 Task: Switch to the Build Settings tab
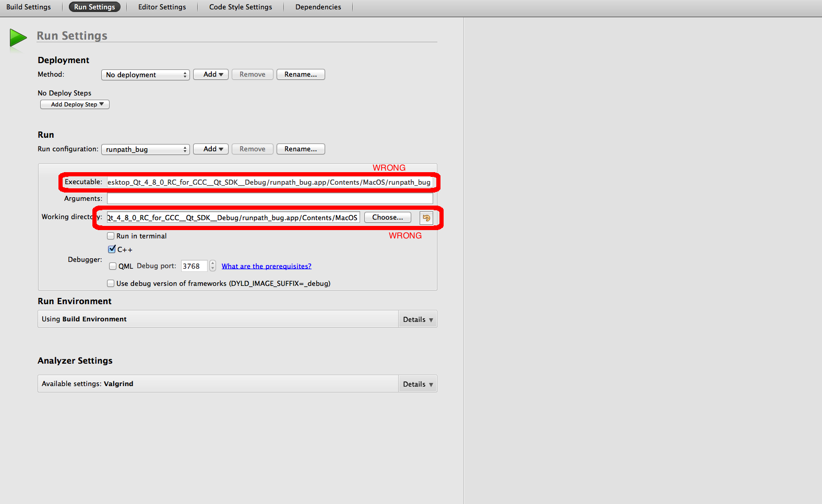coord(29,7)
